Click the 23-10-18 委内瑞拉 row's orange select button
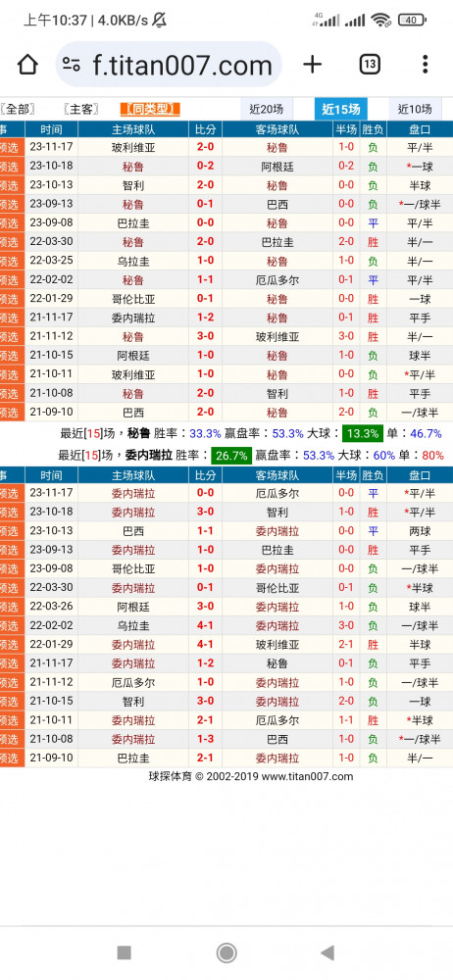Screen dimensions: 453x980 click(12, 512)
